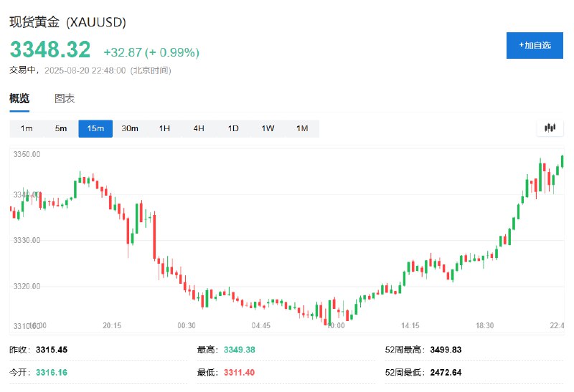Click the 52周最高 value 3499.83
Image resolution: width=574 pixels, height=392 pixels.
click(446, 350)
